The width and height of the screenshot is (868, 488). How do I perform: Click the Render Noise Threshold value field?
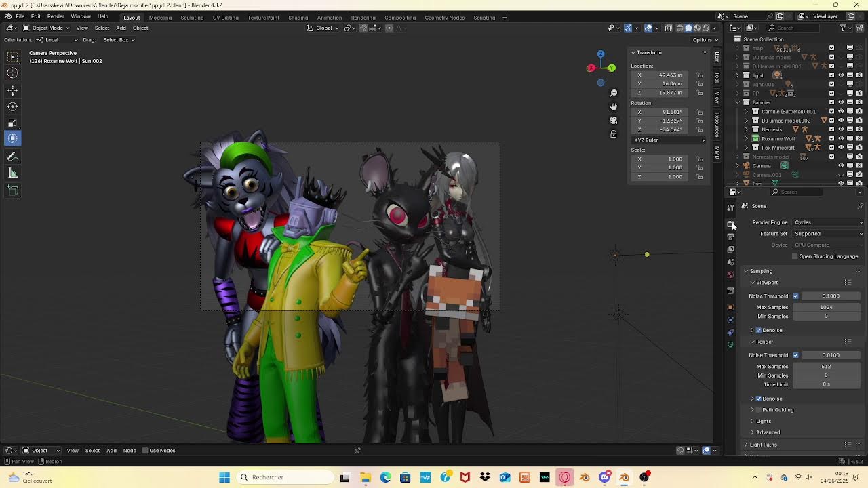click(831, 355)
